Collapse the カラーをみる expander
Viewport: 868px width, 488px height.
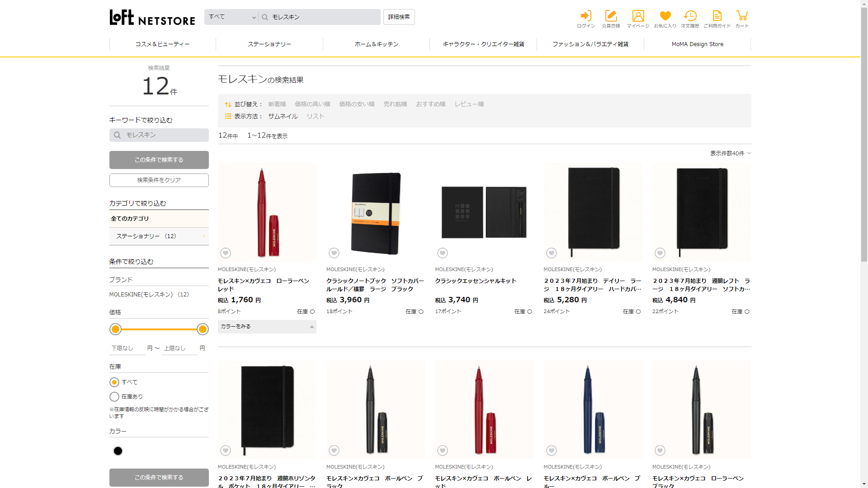tap(267, 327)
